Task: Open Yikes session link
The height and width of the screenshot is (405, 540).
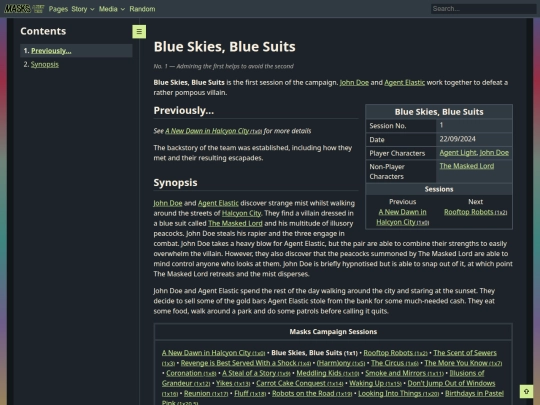Action: [232, 383]
